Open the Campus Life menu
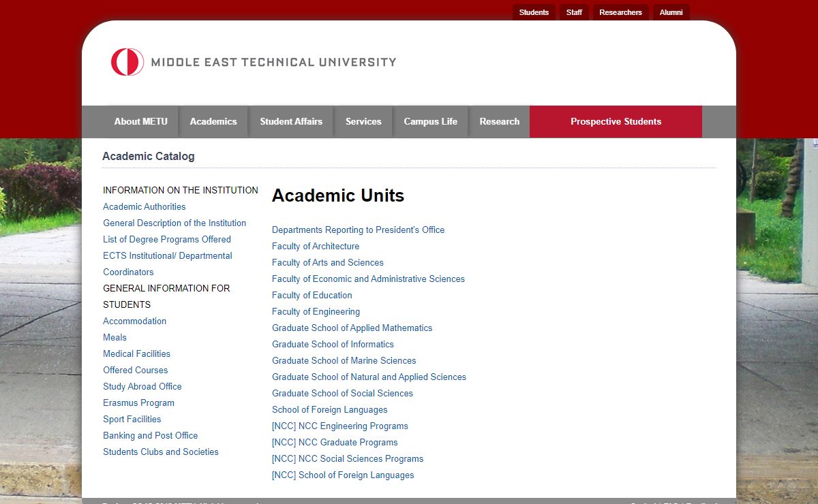 431,121
